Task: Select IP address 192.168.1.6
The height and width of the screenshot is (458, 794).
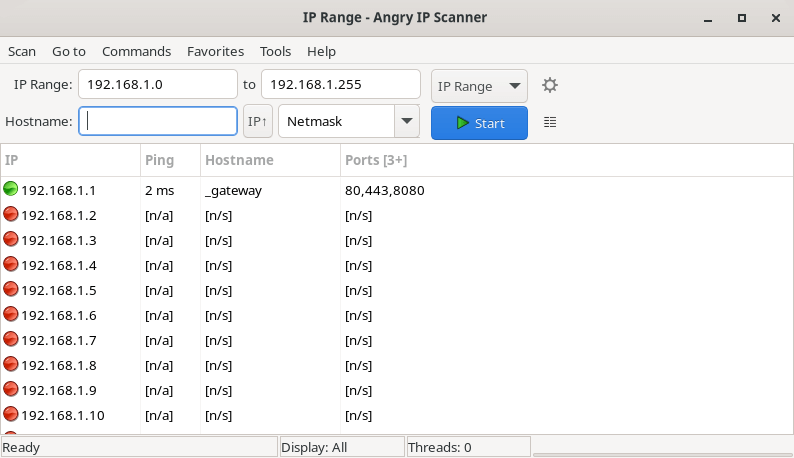Action: 59,316
